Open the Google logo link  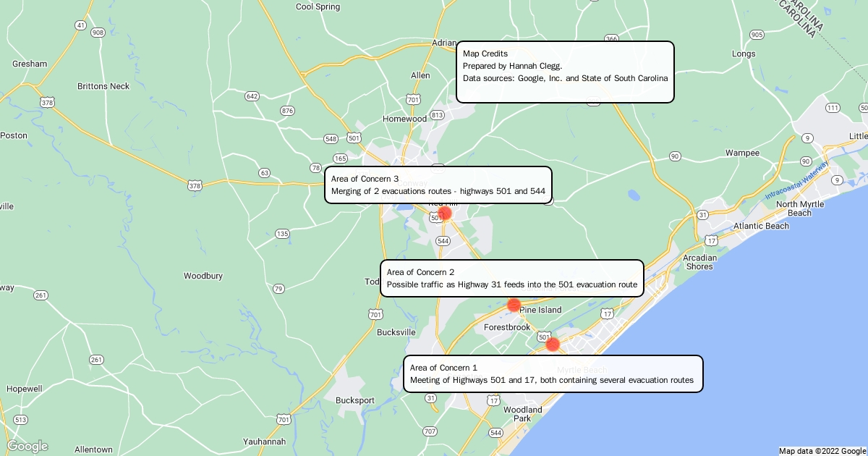(x=27, y=446)
